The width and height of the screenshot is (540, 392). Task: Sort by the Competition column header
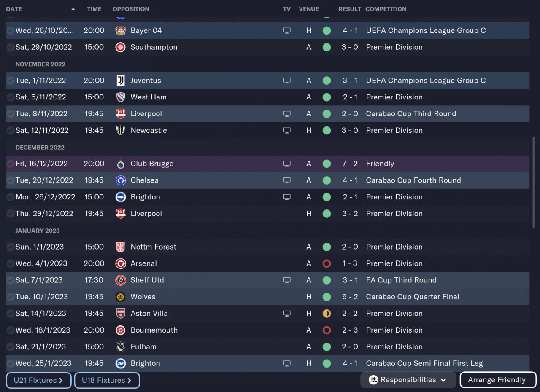coord(386,9)
